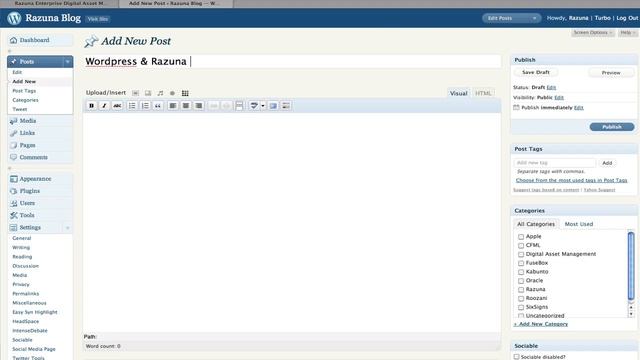640x360 pixels.
Task: Click inside the post body editor
Action: coord(292,222)
